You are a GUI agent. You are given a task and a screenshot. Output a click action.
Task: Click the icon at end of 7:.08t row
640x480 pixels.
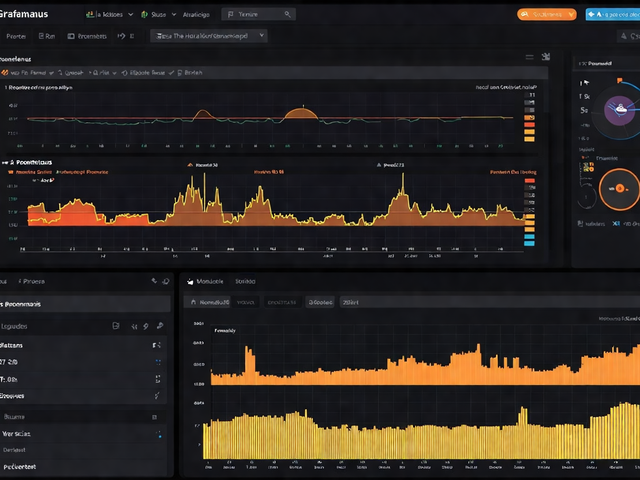158,379
